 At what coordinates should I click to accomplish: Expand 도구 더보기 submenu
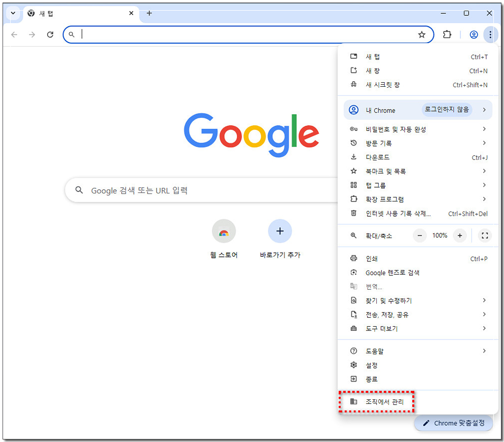[418, 329]
